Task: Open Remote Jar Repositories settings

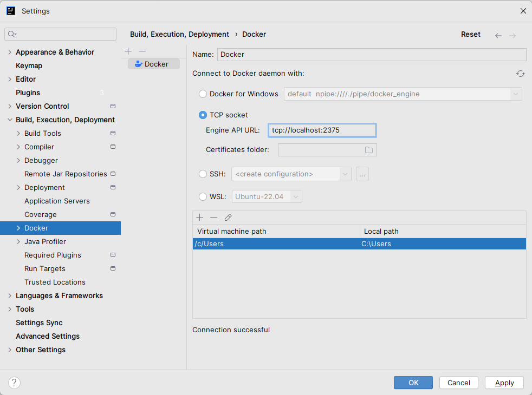Action: pos(66,174)
